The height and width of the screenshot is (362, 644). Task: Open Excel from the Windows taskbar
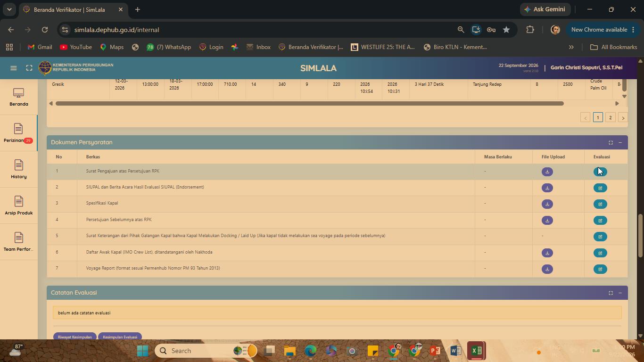click(x=476, y=351)
